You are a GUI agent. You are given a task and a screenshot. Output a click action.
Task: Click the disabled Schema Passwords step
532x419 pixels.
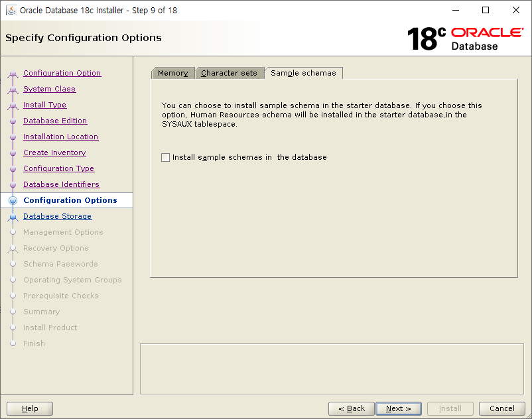pyautogui.click(x=61, y=264)
